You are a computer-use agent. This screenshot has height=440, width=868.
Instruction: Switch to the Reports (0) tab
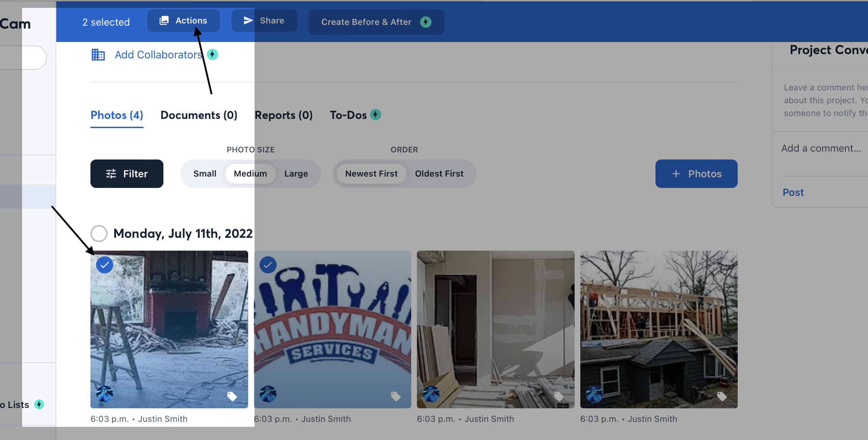point(283,115)
